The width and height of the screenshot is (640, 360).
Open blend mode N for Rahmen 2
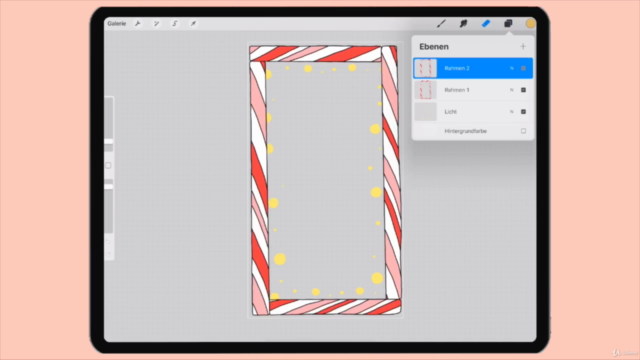511,68
